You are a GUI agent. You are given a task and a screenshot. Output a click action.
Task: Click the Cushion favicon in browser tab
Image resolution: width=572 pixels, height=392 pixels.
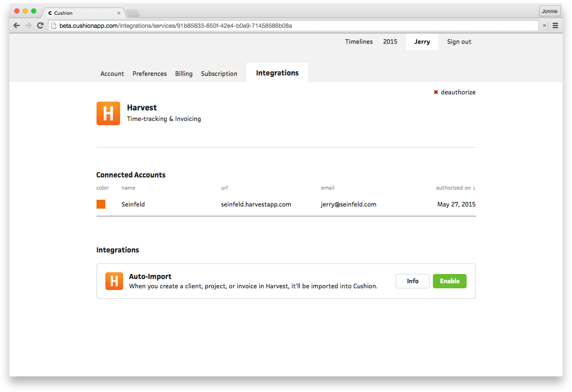pos(50,13)
